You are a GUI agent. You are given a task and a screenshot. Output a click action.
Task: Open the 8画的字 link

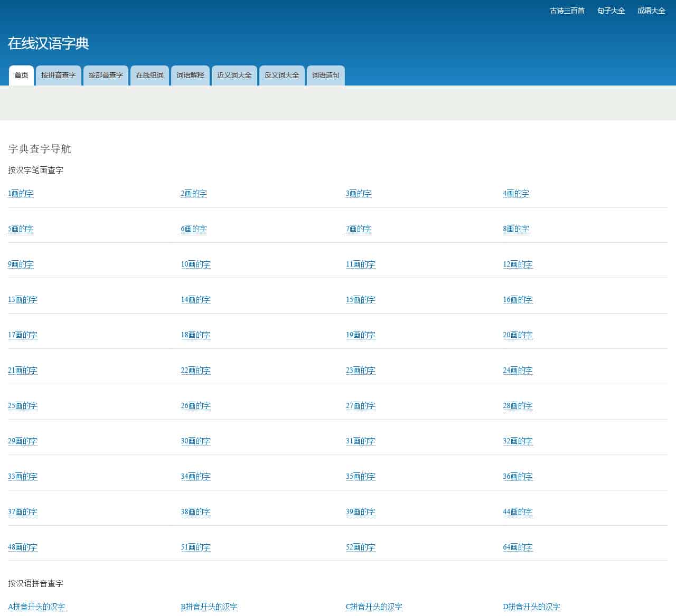pos(517,229)
